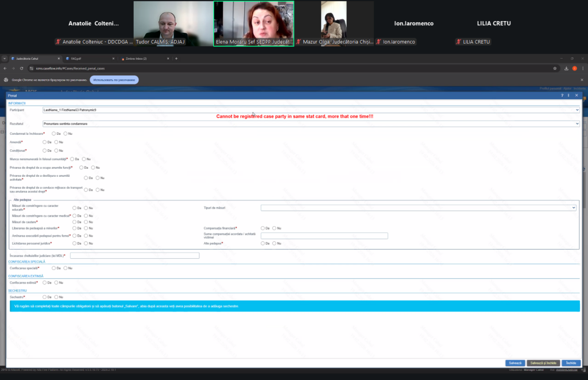Open the Tipuri de măsuri dropdown
Viewport: 588px width, 380px height.
pyautogui.click(x=418, y=208)
